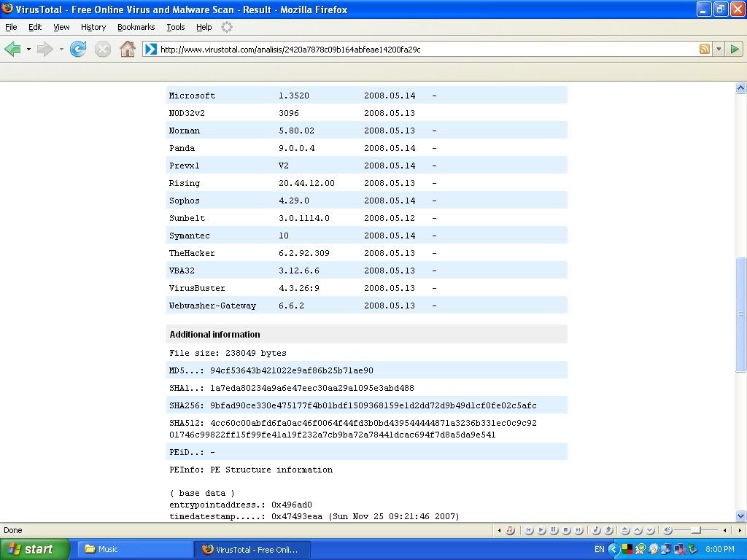
Task: Pause playback in the status bar player
Action: (554, 530)
